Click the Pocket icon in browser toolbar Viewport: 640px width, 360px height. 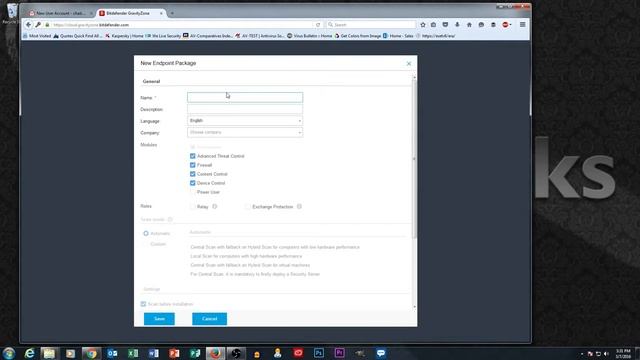pos(445,25)
